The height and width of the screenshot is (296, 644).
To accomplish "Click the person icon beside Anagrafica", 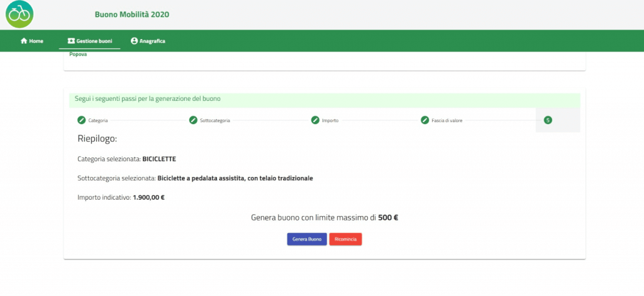I will 134,41.
